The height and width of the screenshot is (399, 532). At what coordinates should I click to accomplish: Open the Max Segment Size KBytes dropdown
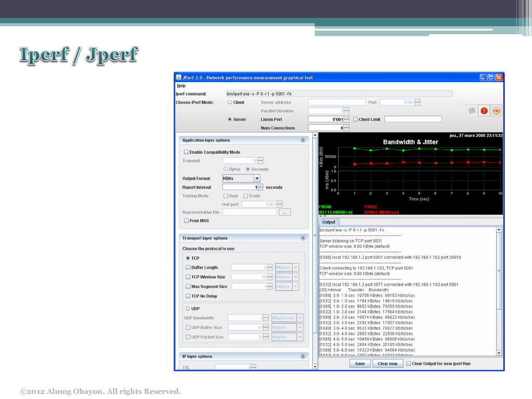click(x=296, y=286)
